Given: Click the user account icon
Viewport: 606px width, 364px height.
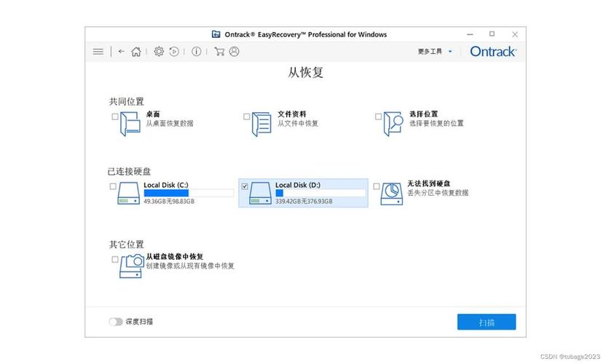Looking at the screenshot, I should 235,52.
